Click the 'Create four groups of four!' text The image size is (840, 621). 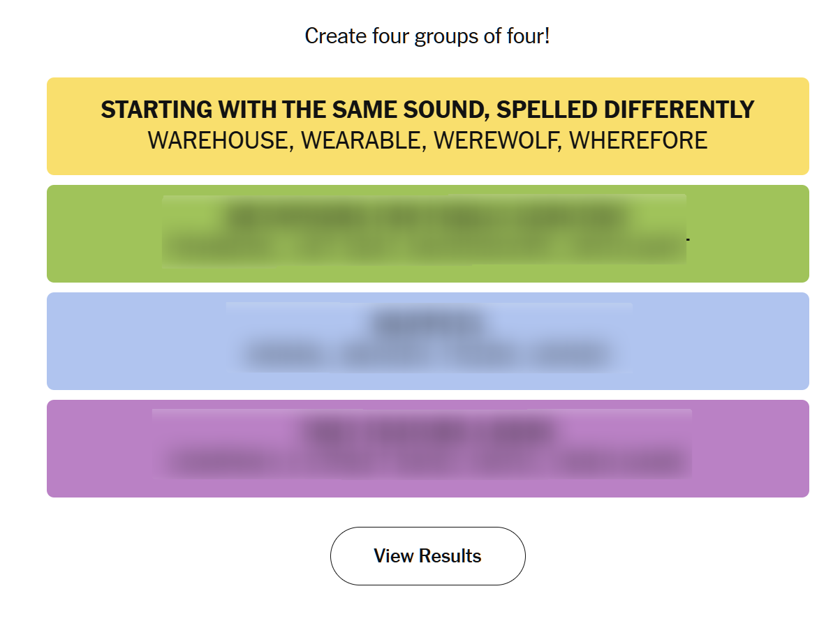pyautogui.click(x=427, y=36)
